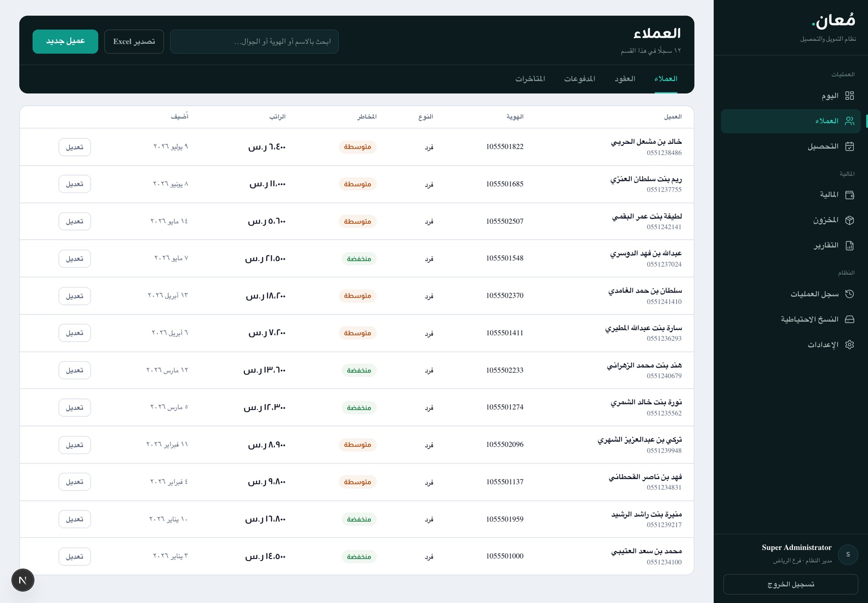
Task: Click منخفضة risk badge for محمد بن سعد العتيبي
Action: coord(359,556)
